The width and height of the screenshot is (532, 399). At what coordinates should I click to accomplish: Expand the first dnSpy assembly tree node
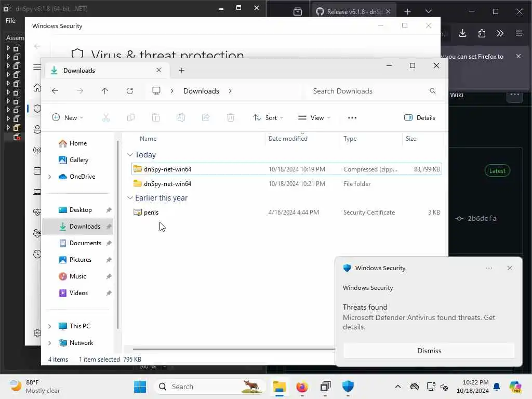pyautogui.click(x=8, y=48)
